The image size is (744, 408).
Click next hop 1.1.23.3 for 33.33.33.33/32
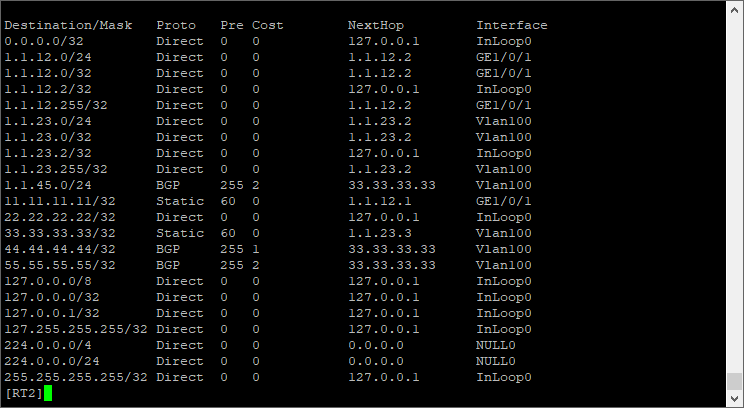[376, 233]
